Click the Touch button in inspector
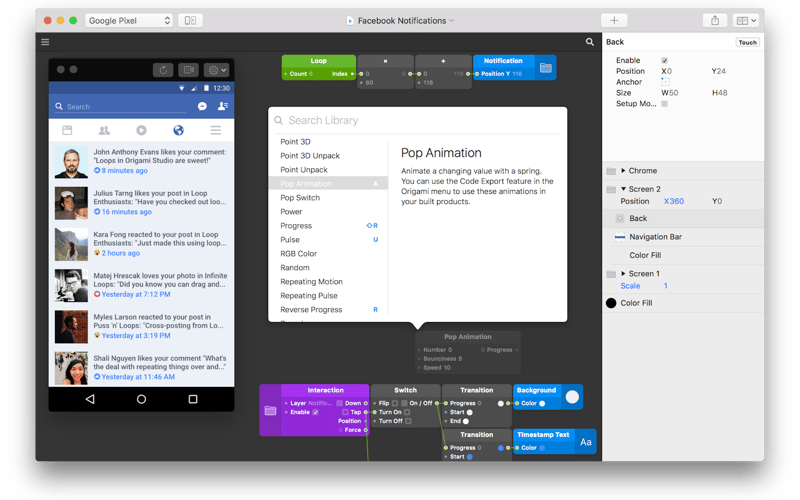The image size is (800, 500). point(747,42)
